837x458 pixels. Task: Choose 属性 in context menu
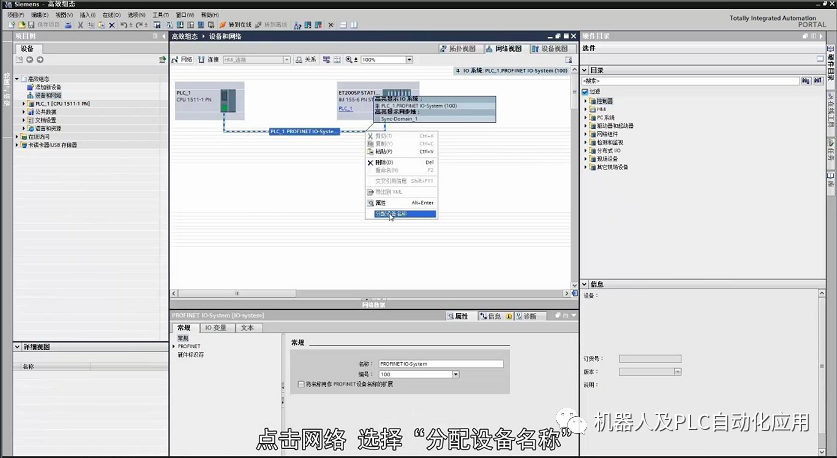tap(401, 203)
